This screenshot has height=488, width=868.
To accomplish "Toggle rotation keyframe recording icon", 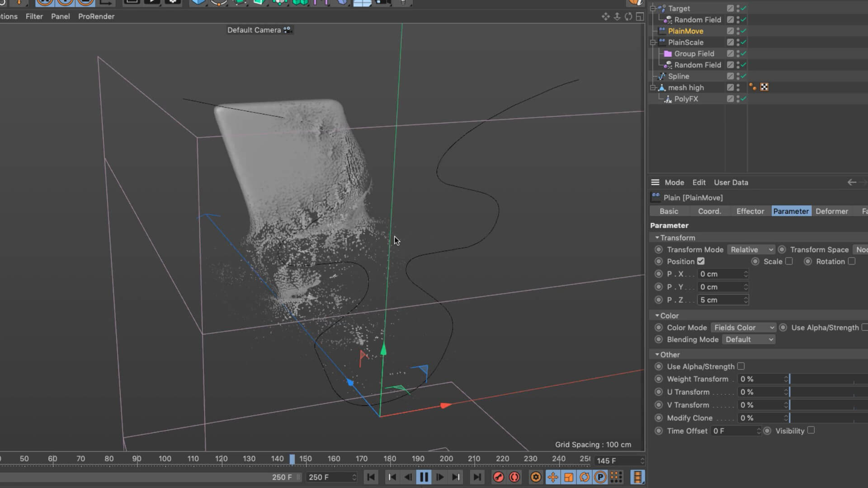I will (x=584, y=477).
